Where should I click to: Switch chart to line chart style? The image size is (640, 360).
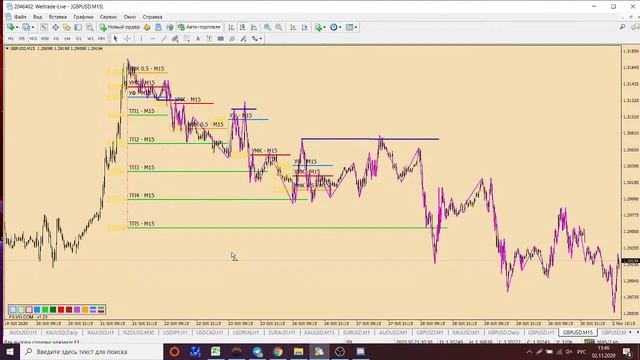point(254,27)
